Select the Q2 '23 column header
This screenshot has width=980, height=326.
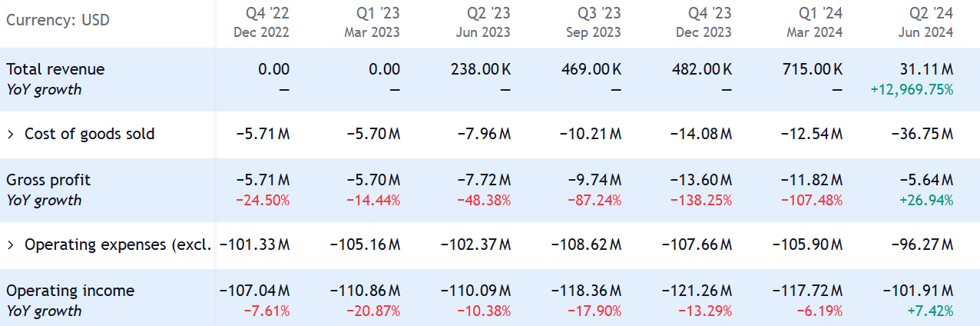coord(483,23)
